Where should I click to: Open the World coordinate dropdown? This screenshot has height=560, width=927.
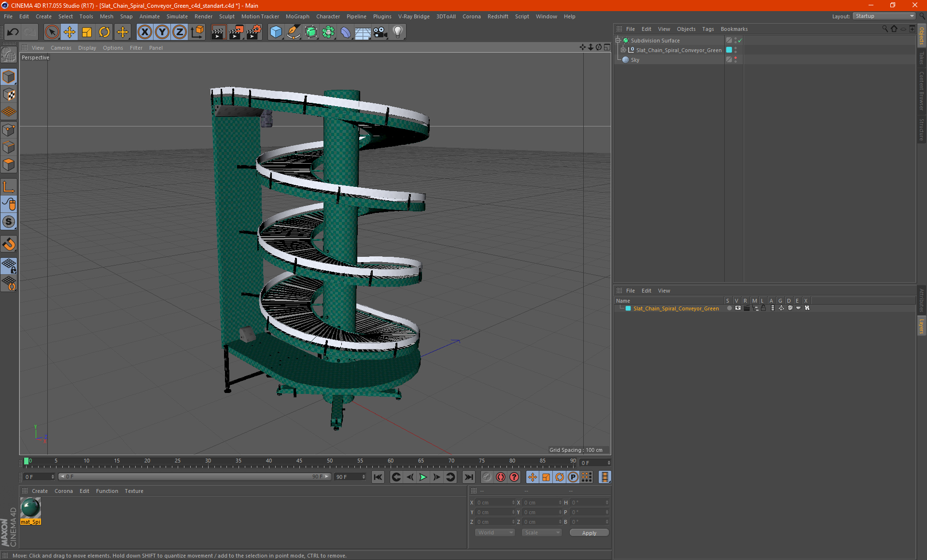point(495,532)
